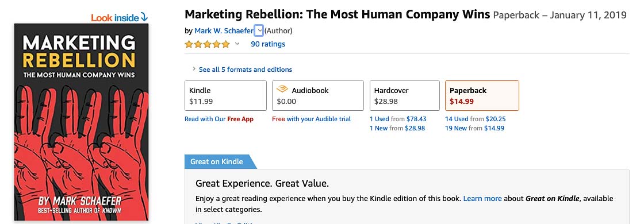Viewport: 644px width, 224px height.
Task: Open the 19 New from $14.99 paperback offer
Action: (474, 128)
